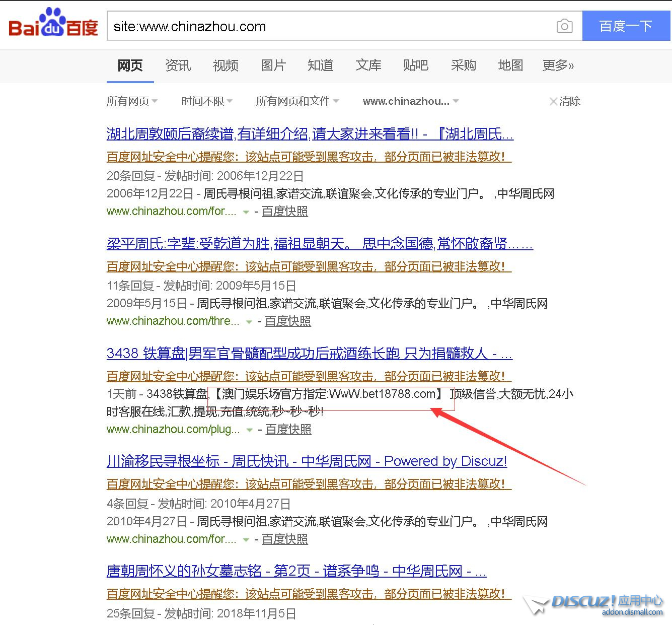Click URL text www.chinazhou.com/thre...
The width and height of the screenshot is (672, 625).
pyautogui.click(x=173, y=321)
